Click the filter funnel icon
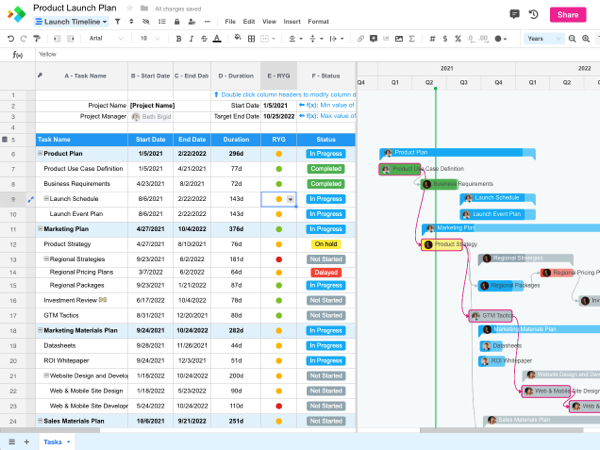Screen dimensions: 600x450 point(118,21)
